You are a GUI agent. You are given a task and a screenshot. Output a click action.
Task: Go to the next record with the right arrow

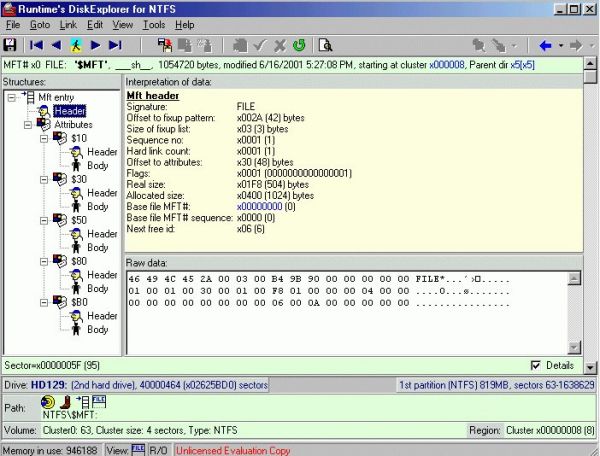pos(96,45)
